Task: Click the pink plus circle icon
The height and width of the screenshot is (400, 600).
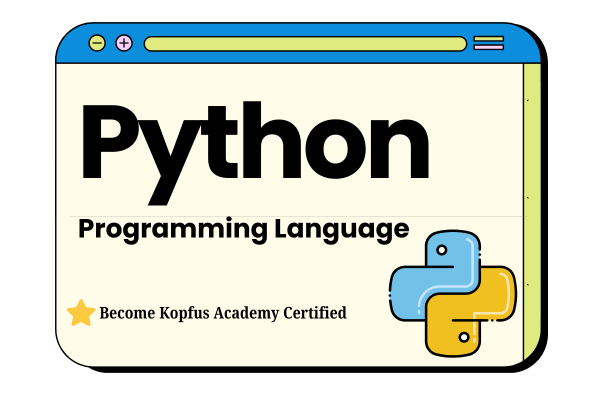Action: click(124, 43)
